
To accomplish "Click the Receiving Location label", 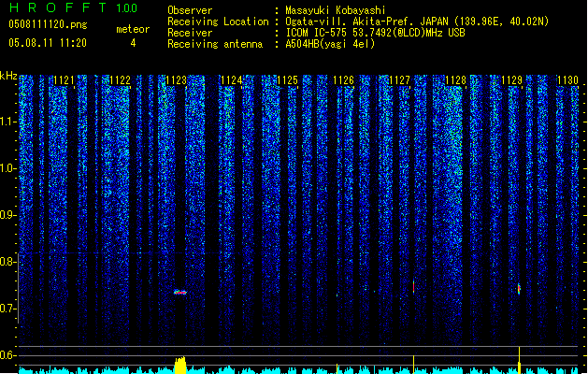I will 218,22.
